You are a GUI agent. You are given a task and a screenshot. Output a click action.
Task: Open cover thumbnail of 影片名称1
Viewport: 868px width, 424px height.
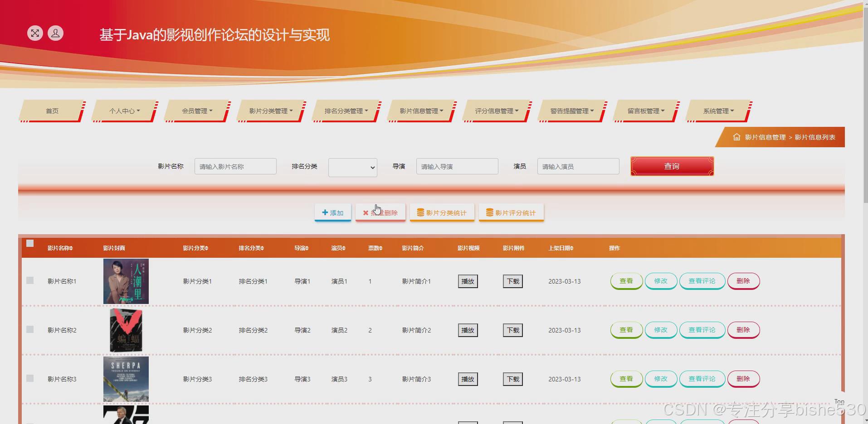tap(126, 281)
